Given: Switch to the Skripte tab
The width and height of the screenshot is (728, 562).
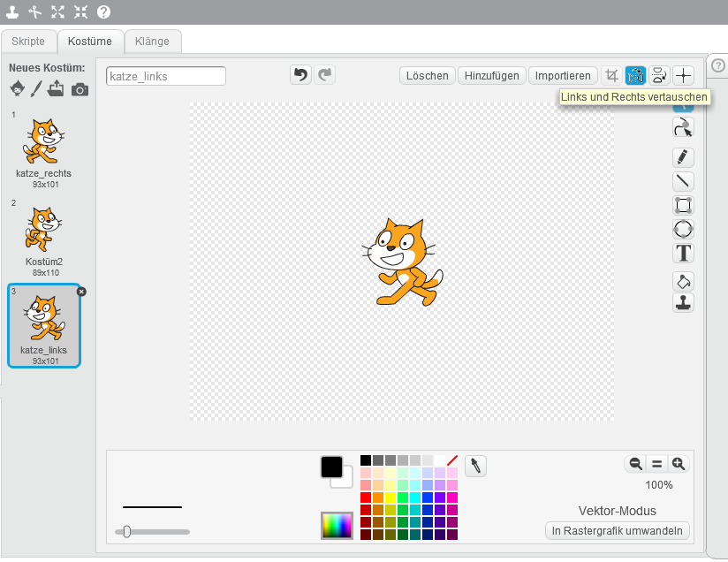Looking at the screenshot, I should tap(28, 41).
